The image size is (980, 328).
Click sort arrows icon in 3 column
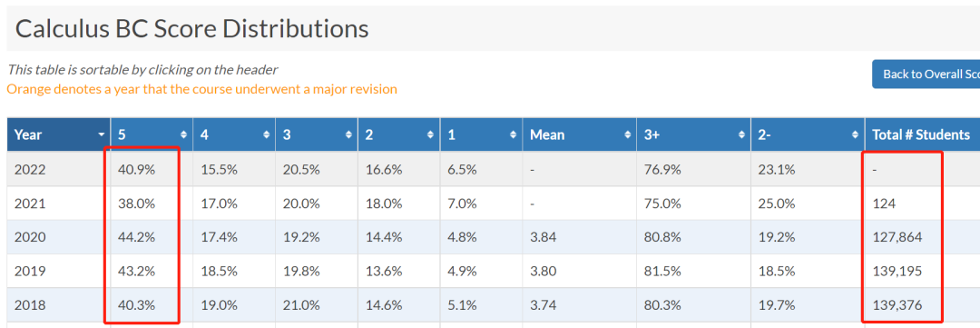click(348, 134)
